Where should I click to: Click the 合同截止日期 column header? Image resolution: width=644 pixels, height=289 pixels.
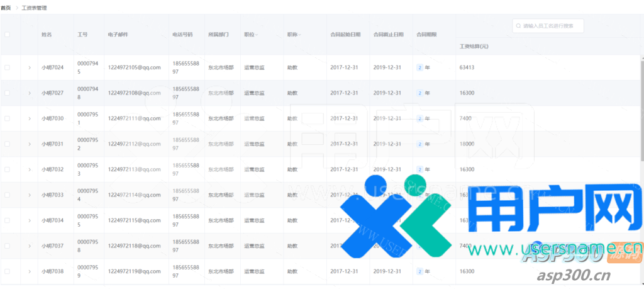click(389, 35)
